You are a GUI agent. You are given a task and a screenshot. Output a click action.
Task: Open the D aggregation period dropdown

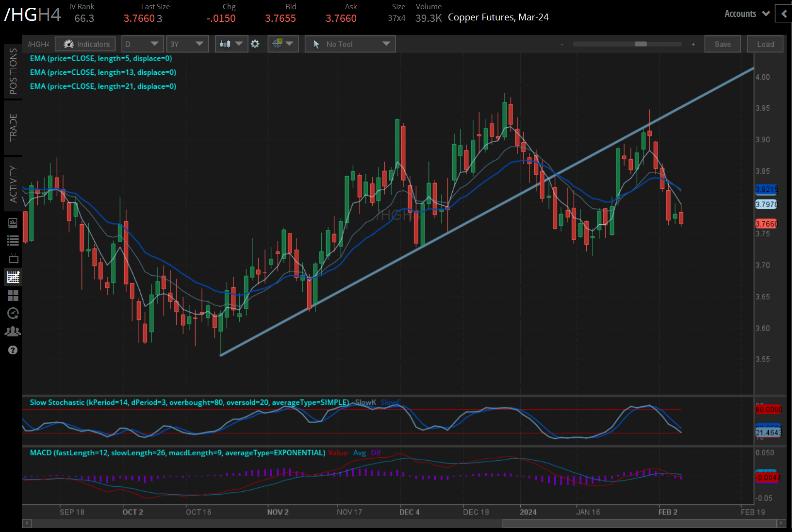(142, 44)
